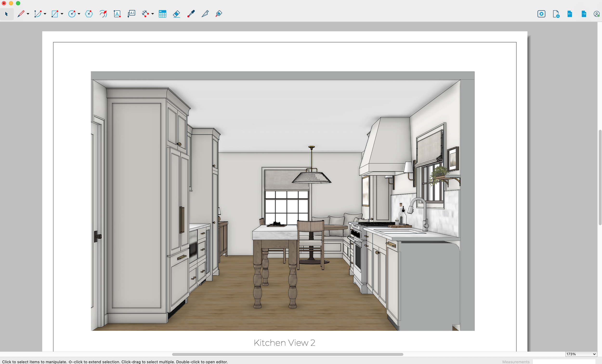Choose the Split tool
Screen dimensions: 602x364
coord(205,14)
